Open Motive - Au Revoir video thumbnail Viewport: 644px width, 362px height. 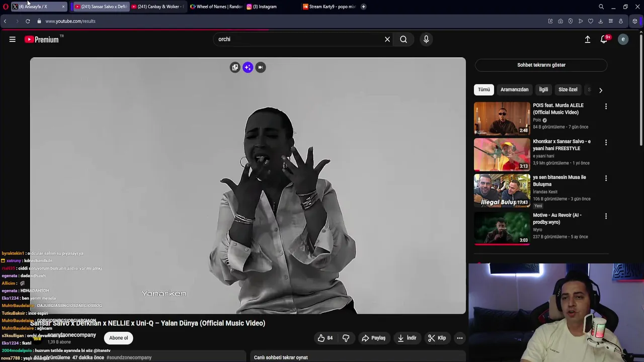(502, 228)
